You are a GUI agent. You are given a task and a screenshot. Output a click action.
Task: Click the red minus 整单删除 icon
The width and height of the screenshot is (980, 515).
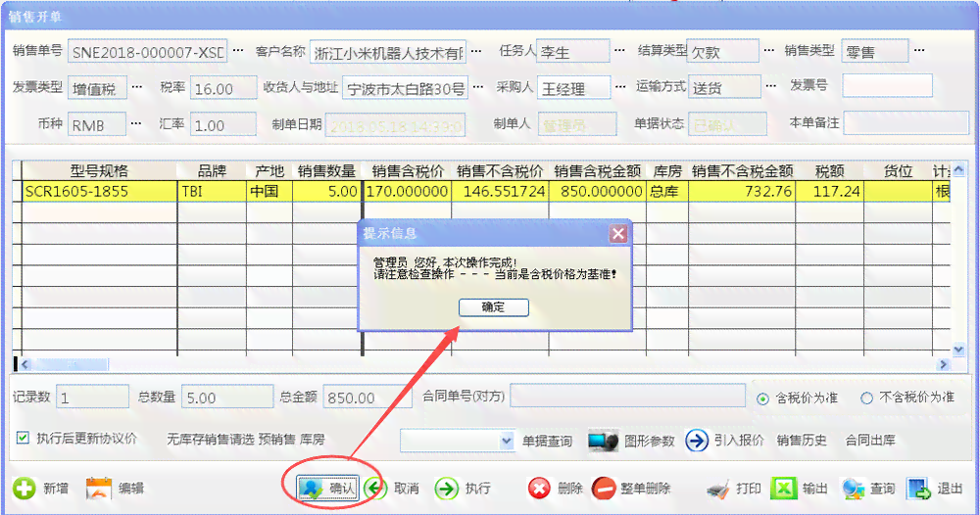click(x=604, y=489)
